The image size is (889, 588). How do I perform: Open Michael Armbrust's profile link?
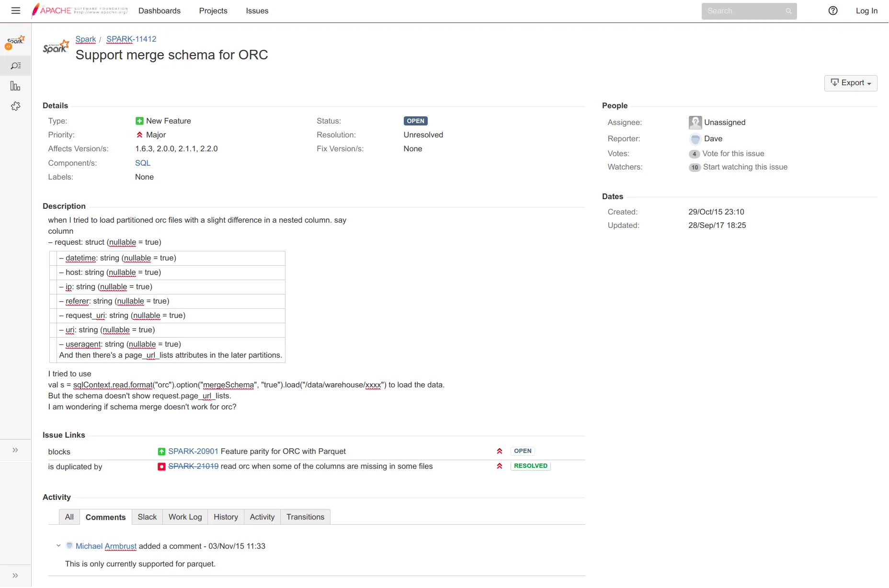coord(106,546)
